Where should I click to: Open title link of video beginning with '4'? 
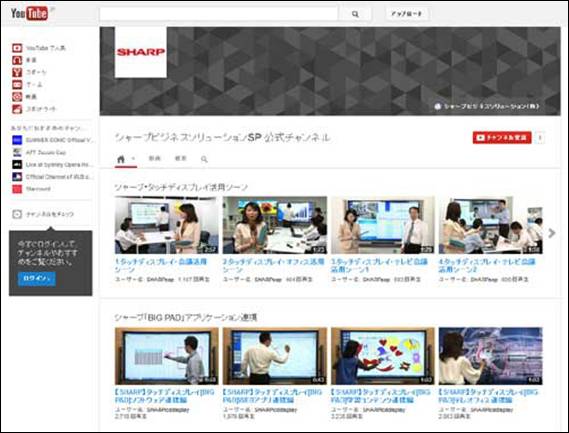click(487, 266)
